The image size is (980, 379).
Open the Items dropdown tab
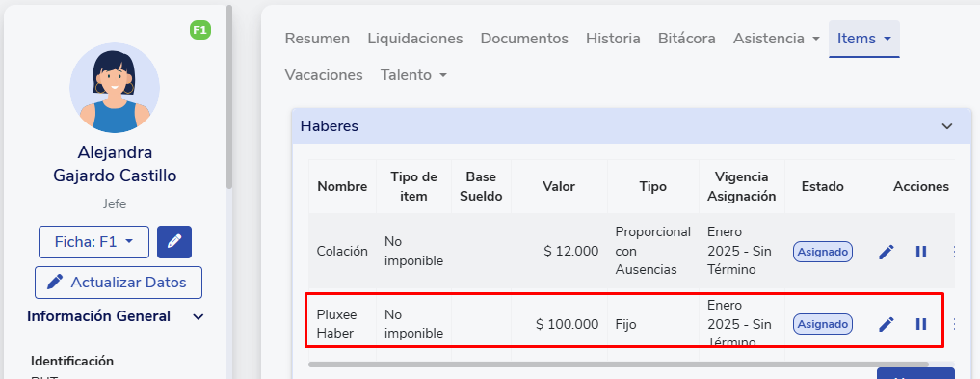[863, 39]
